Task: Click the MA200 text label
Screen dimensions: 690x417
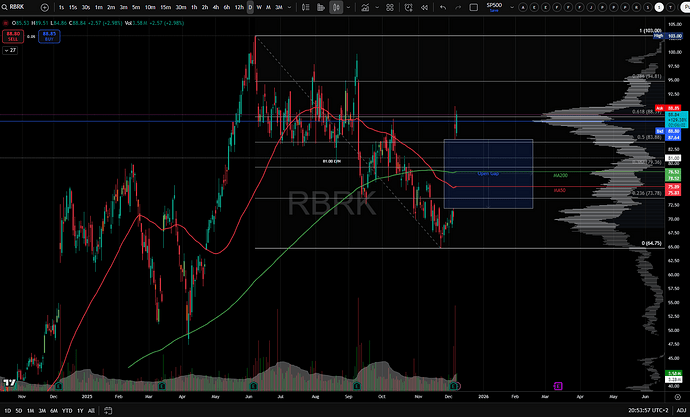Action: coord(560,176)
